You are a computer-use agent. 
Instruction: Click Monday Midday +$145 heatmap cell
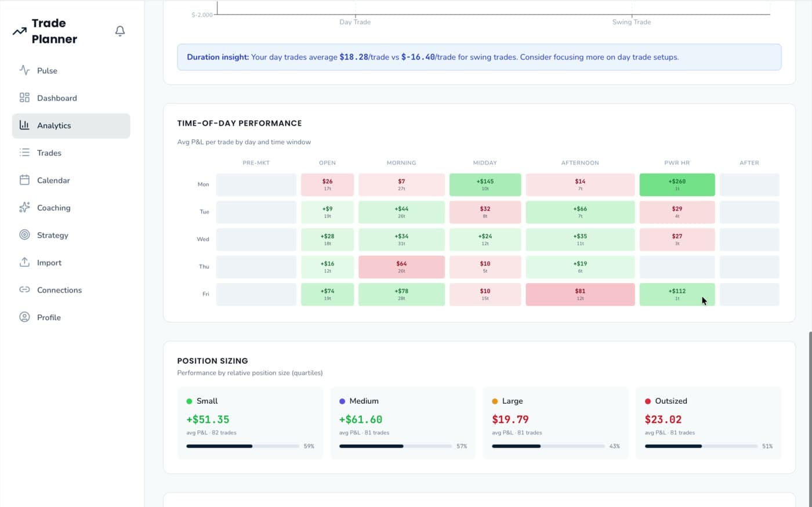point(485,184)
